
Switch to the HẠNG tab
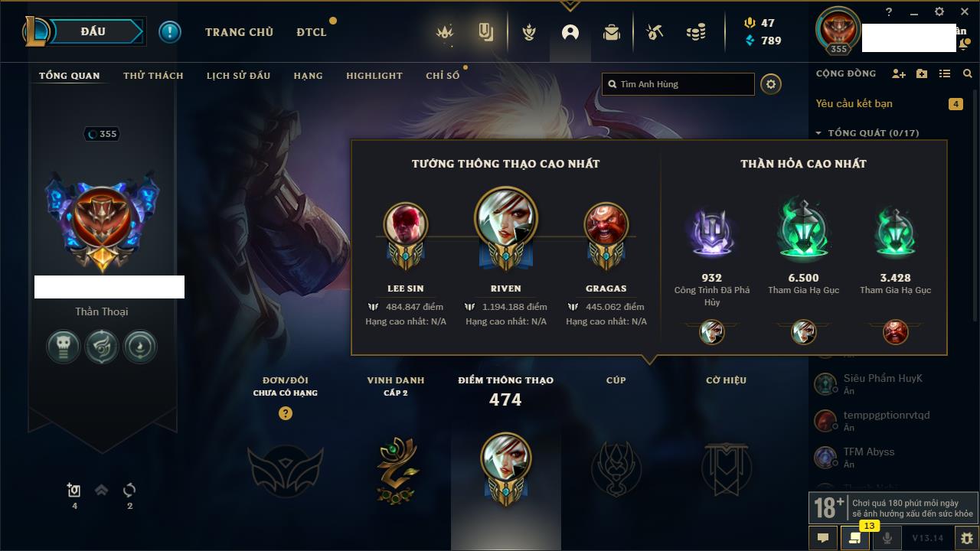(x=308, y=76)
